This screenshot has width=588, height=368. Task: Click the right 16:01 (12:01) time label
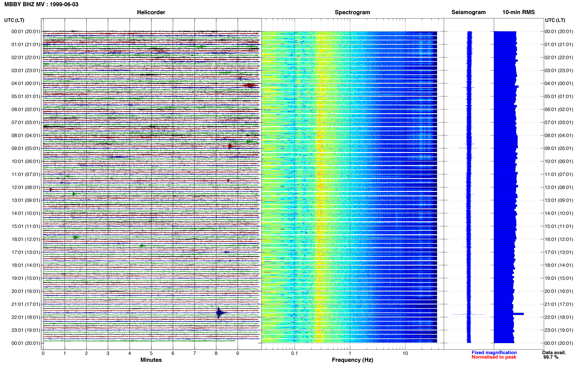click(x=559, y=239)
